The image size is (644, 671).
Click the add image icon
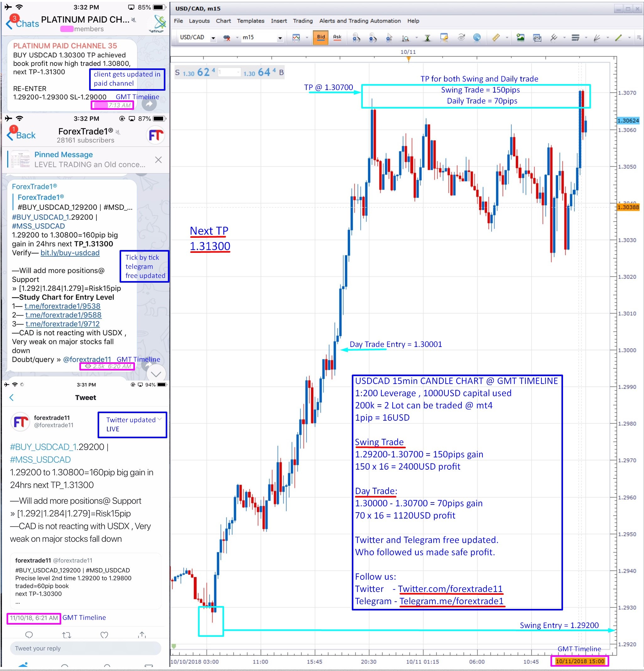520,37
